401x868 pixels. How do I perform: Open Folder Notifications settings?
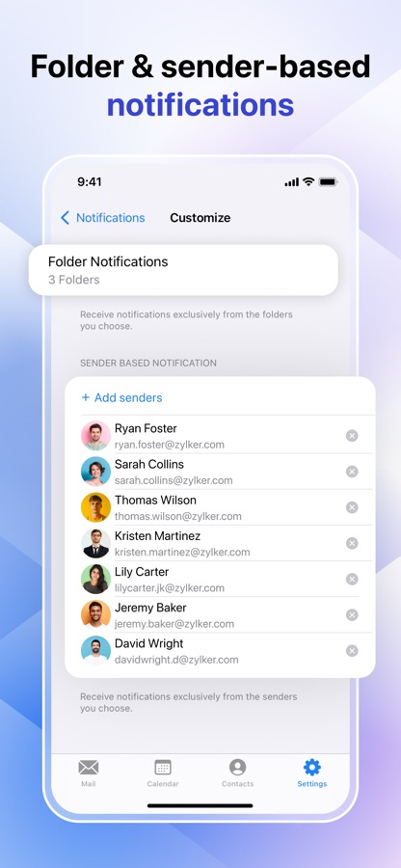coord(183,270)
